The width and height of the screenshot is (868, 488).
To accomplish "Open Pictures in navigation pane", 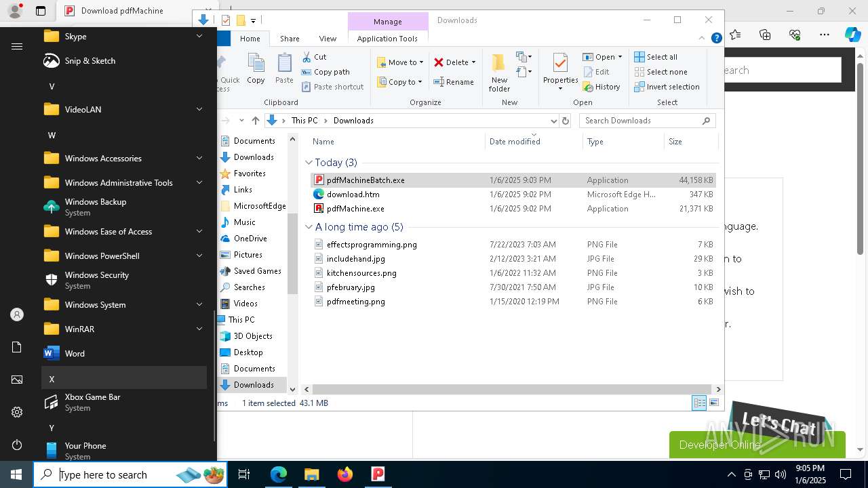I will (x=248, y=255).
